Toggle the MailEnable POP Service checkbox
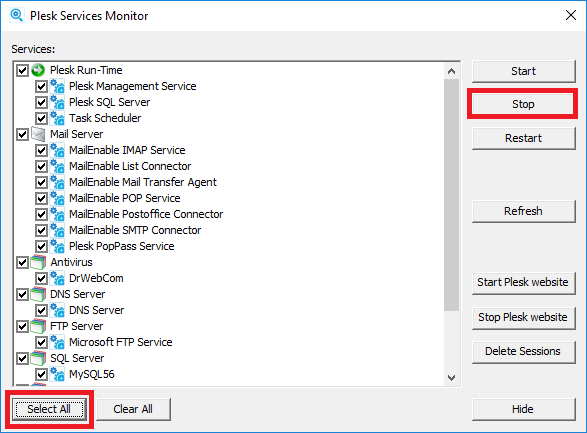This screenshot has width=587, height=433. (41, 198)
